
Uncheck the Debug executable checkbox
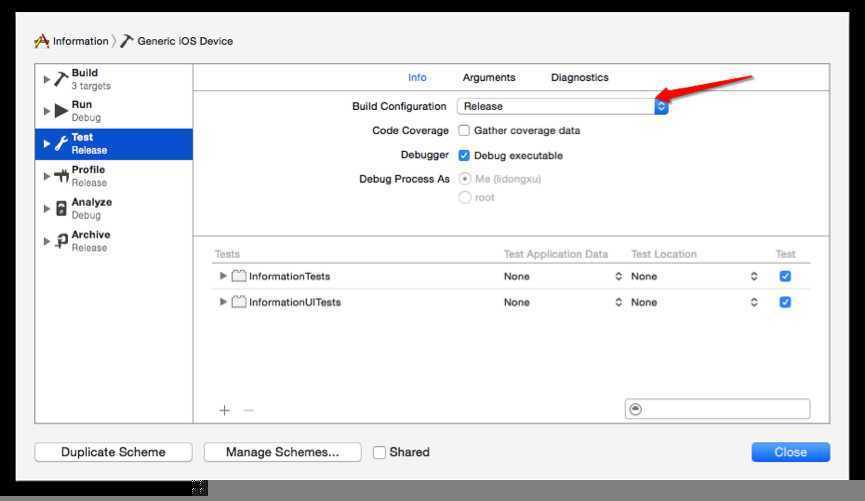pos(464,156)
